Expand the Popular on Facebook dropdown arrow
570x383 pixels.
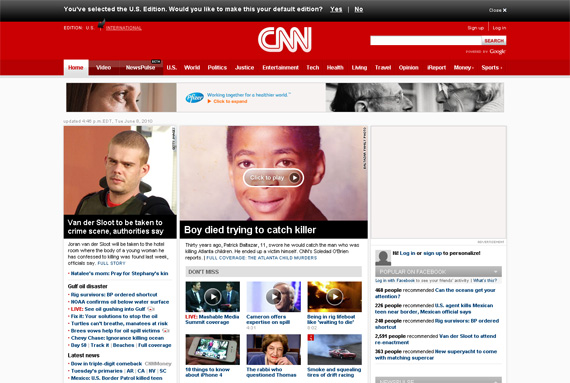pos(495,272)
